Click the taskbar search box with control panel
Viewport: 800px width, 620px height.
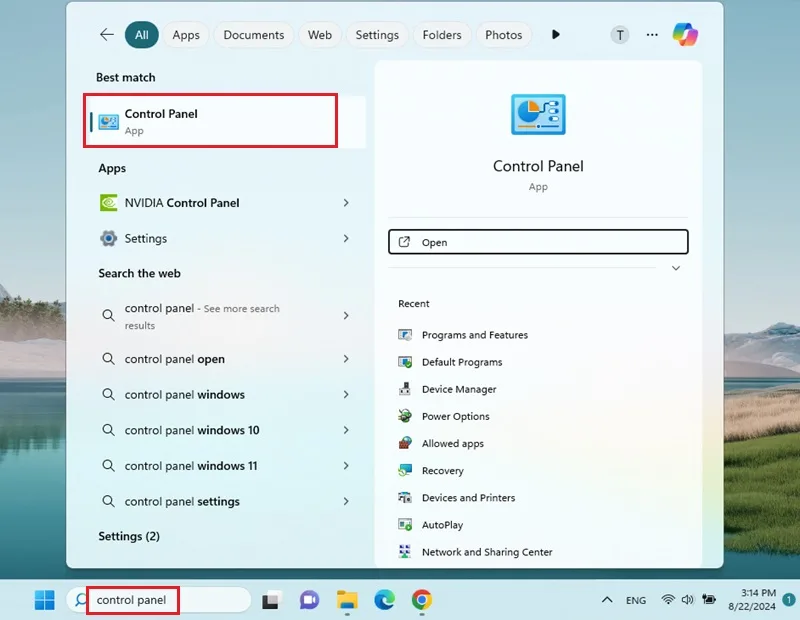click(159, 600)
